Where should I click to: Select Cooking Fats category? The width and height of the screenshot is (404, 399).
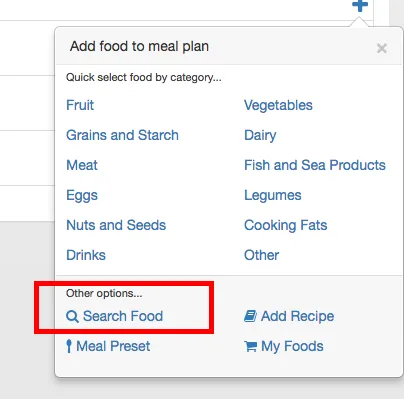point(285,226)
